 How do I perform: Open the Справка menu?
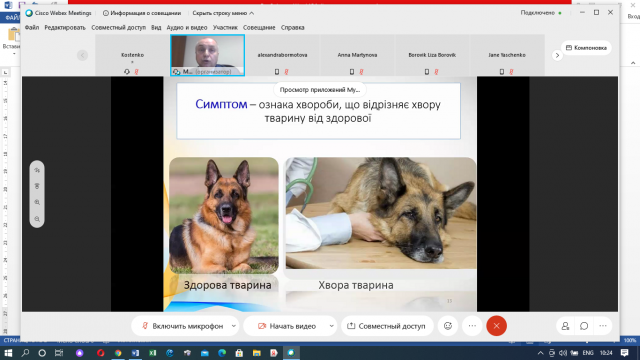click(x=293, y=27)
